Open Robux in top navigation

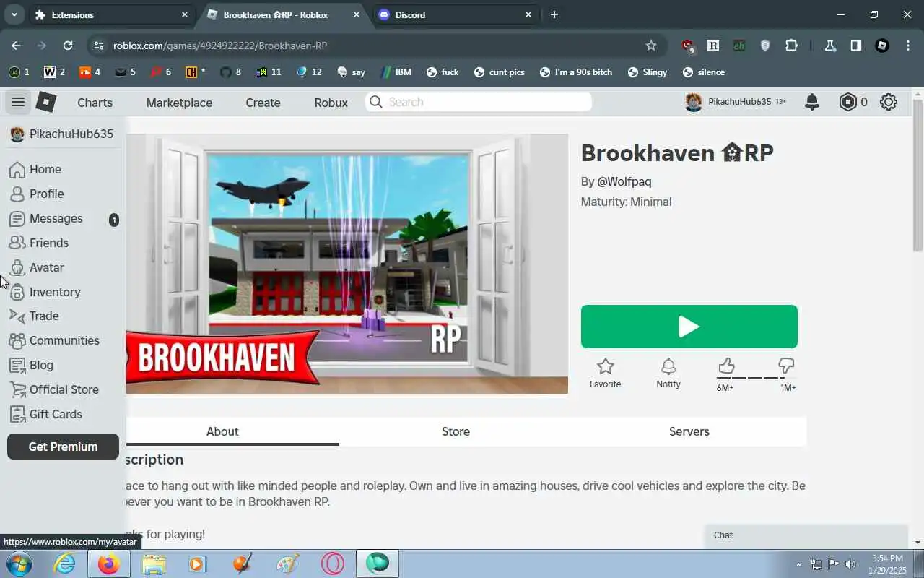(x=331, y=103)
